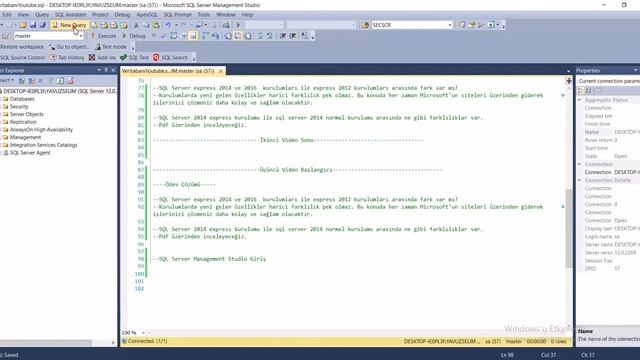The image size is (640, 360).
Task: Click the SQL Test button
Action: [x=134, y=58]
